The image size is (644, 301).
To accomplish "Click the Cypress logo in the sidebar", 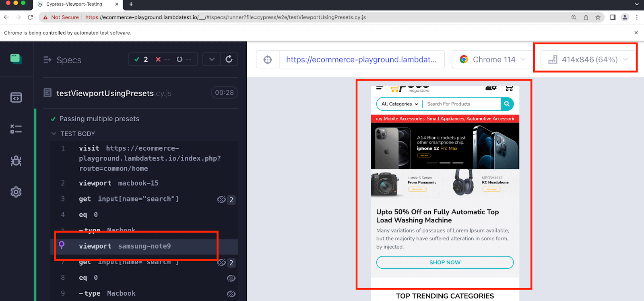I will pyautogui.click(x=16, y=59).
